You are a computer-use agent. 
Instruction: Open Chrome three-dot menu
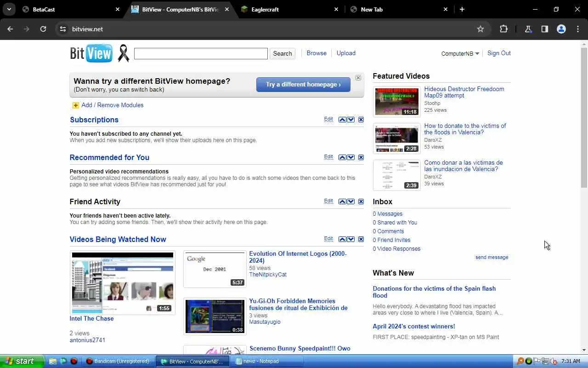(x=578, y=29)
